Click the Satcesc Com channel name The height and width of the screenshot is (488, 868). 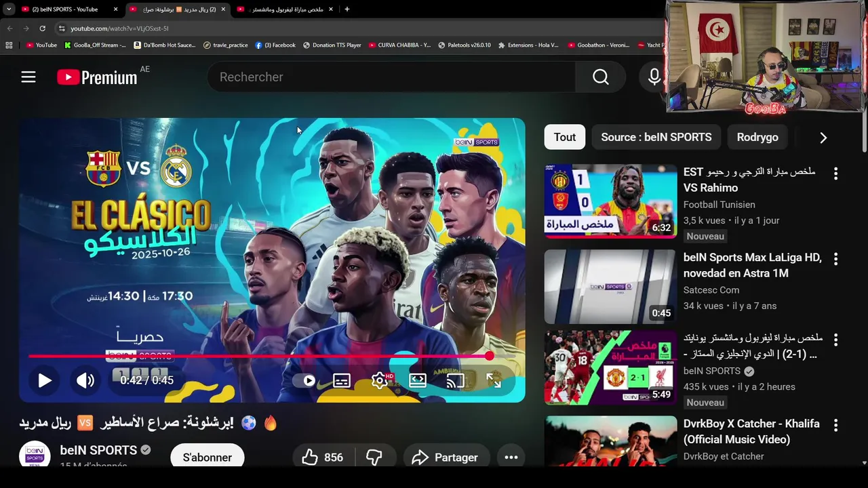tap(711, 290)
